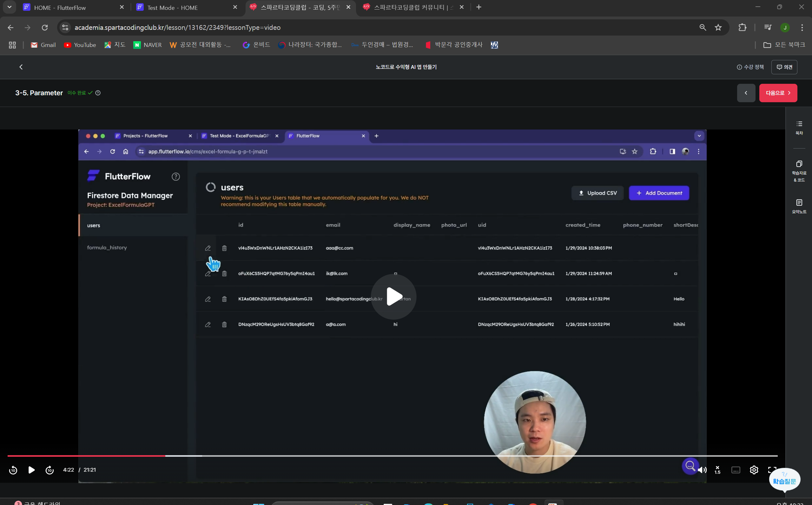Open the 요약노트 summary notes panel
The image size is (812, 505).
799,206
